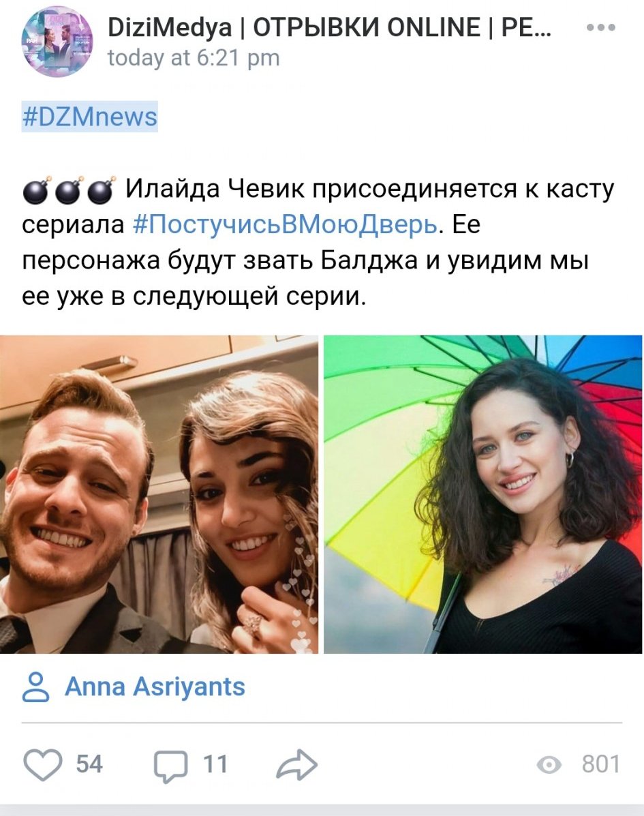Like the post with the heart icon

tap(43, 764)
